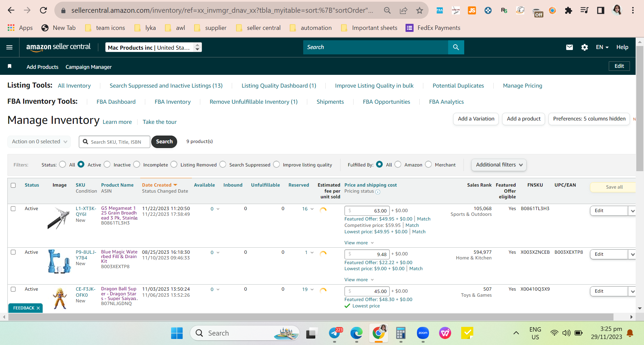Click the Chrome icon on the taskbar

click(x=379, y=333)
